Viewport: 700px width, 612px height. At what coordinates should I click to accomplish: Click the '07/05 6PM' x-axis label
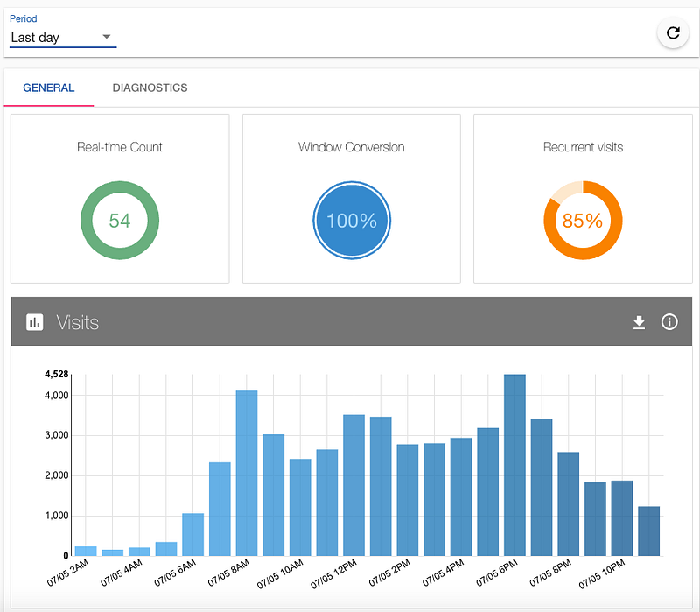coord(496,573)
